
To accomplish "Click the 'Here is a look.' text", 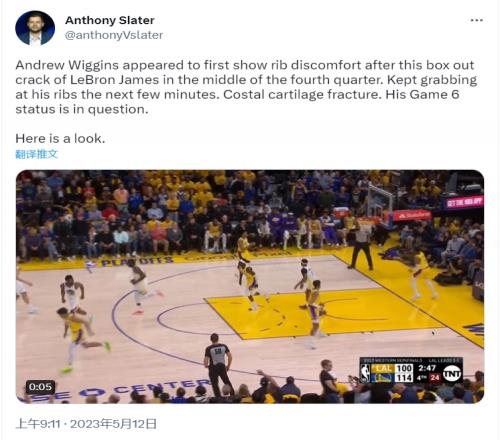I will [60, 139].
